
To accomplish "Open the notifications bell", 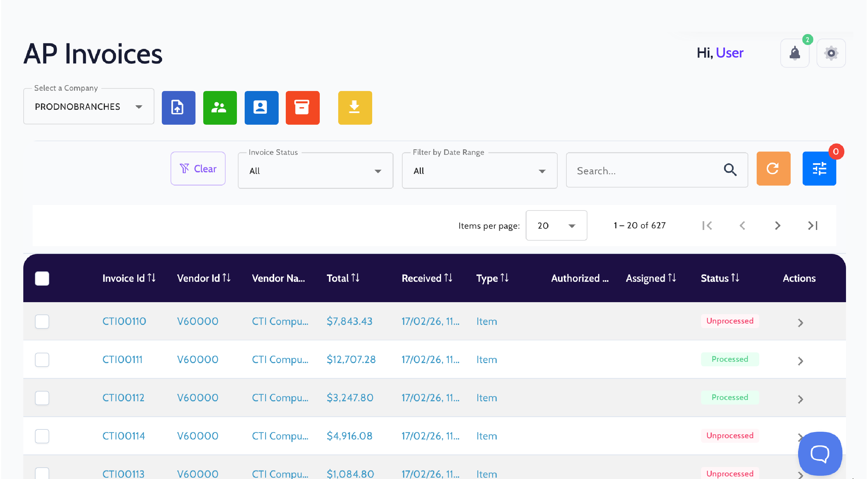I will [795, 53].
